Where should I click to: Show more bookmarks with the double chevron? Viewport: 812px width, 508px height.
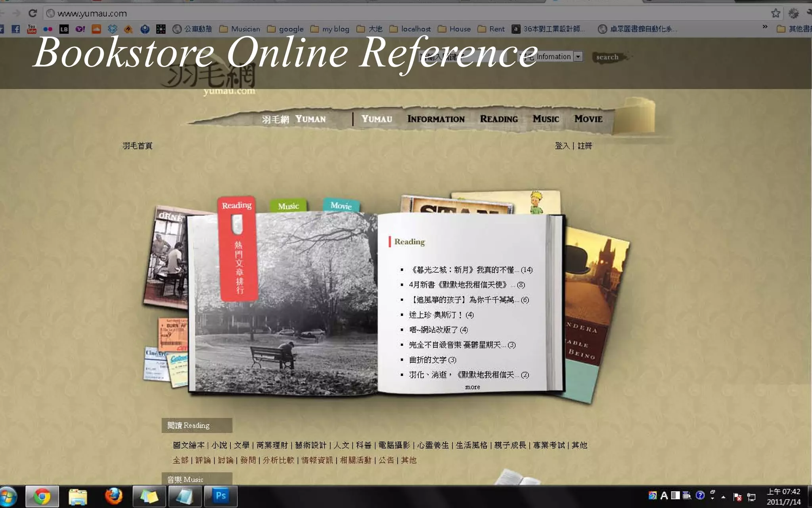tap(765, 27)
